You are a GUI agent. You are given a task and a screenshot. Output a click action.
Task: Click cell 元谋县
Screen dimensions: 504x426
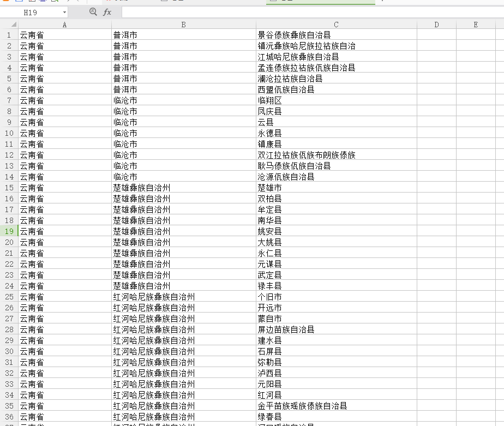pos(336,264)
